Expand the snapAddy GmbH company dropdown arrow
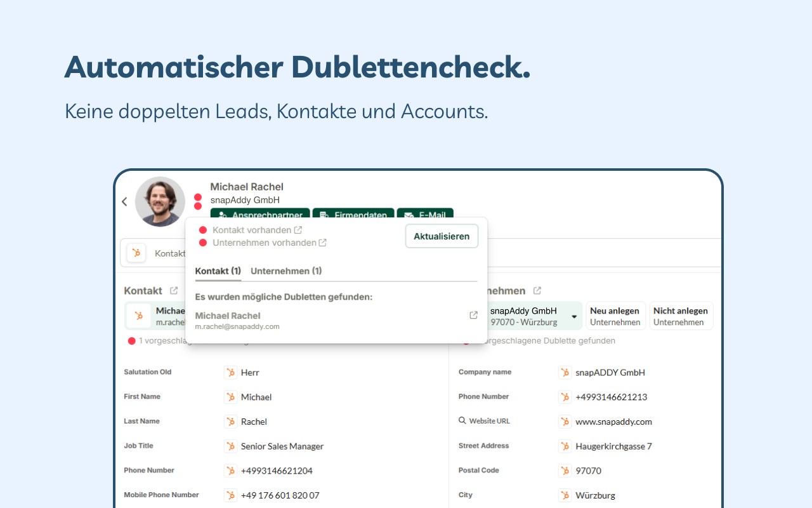This screenshot has width=812, height=508. point(574,316)
